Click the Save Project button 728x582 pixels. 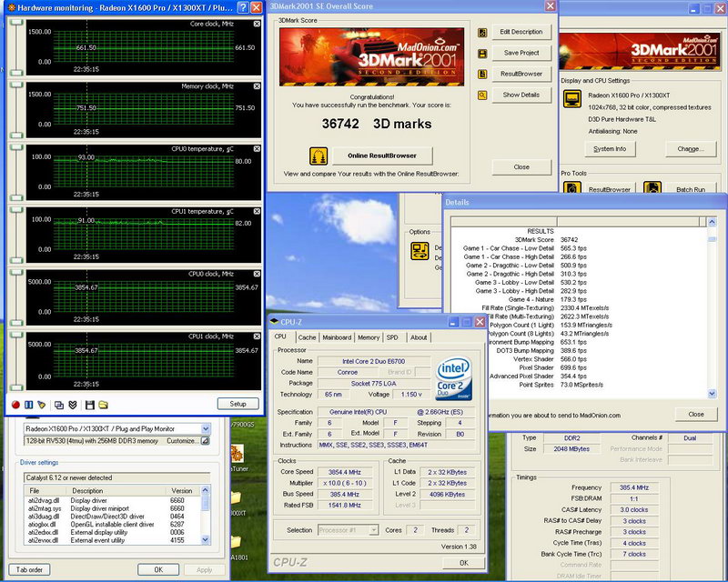(x=521, y=53)
